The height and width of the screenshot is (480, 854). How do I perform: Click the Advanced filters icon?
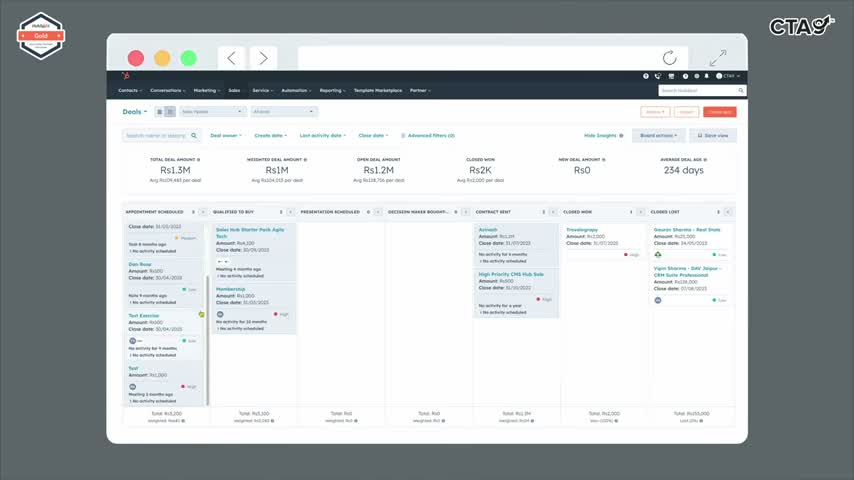(x=403, y=135)
